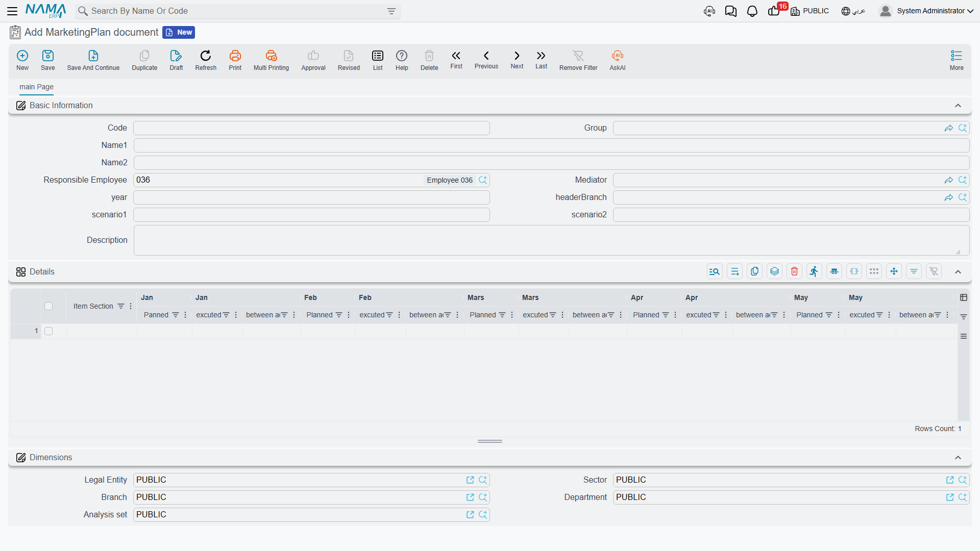Switch language to Arabic
Screen dimensions: 980x551
click(853, 11)
